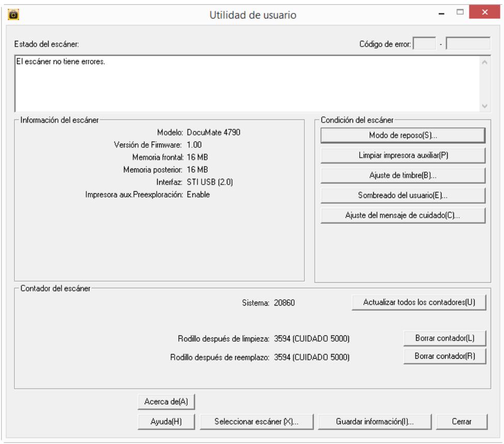Click the first Código de error field

[x=424, y=44]
